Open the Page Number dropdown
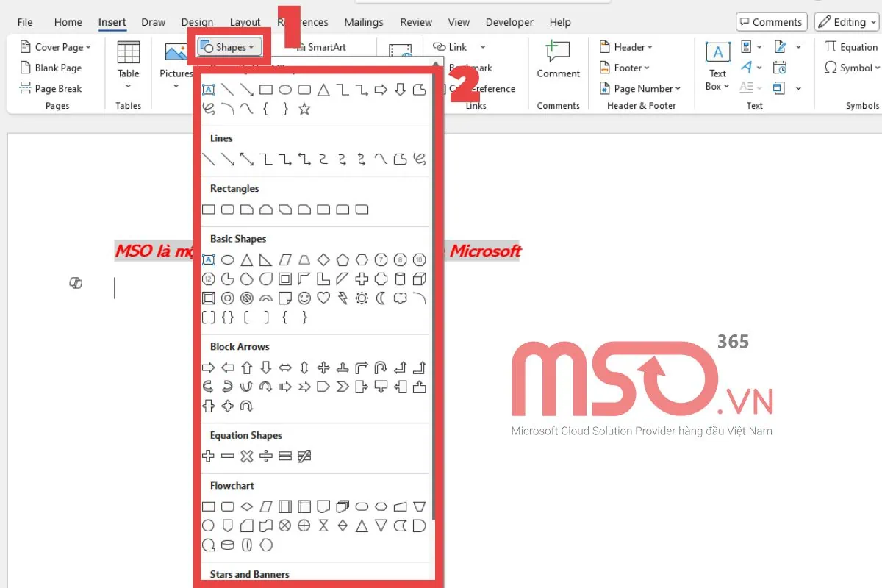The width and height of the screenshot is (882, 588). (x=641, y=88)
